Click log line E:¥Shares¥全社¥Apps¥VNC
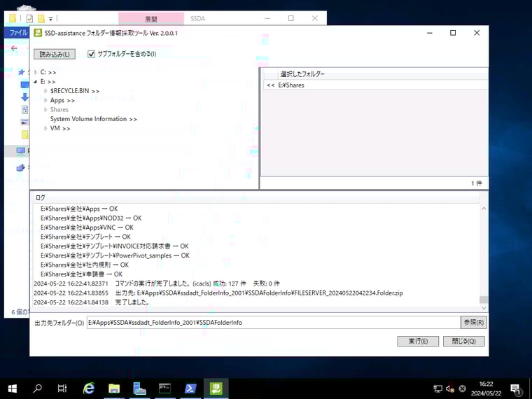The width and height of the screenshot is (532, 399). [87, 227]
